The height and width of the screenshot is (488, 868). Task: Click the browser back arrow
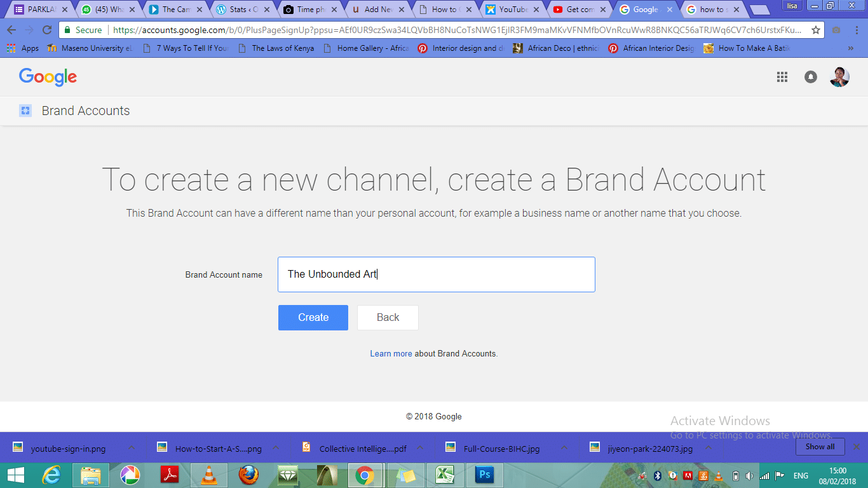tap(11, 30)
